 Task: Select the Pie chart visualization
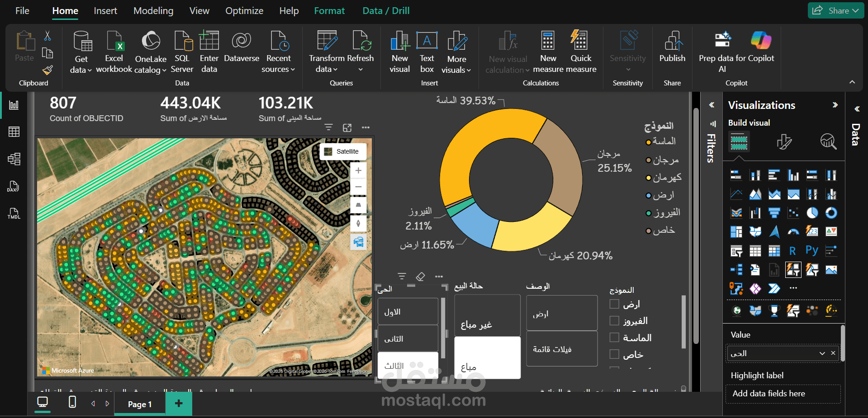pos(812,213)
